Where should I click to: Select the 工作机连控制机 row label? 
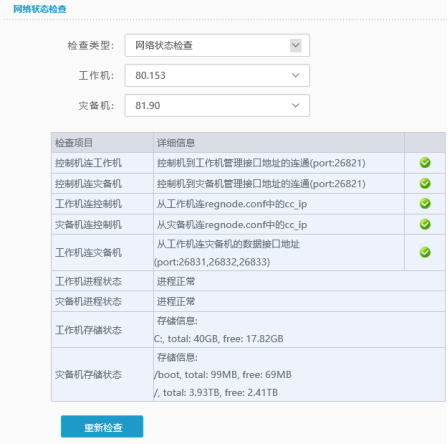click(x=88, y=204)
